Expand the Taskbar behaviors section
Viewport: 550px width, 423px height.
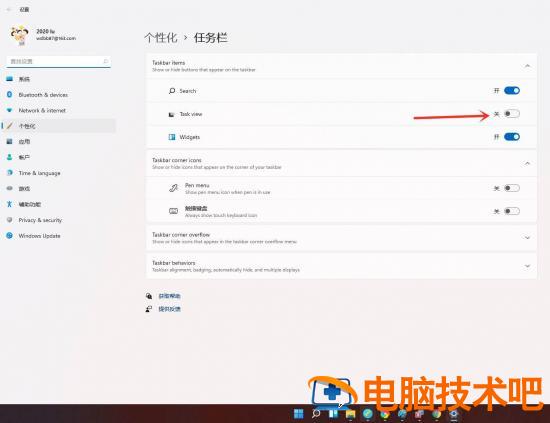pyautogui.click(x=527, y=266)
